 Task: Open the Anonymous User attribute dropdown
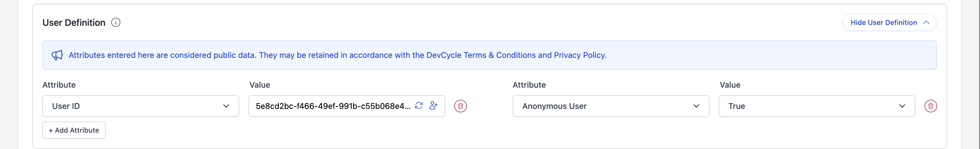tap(610, 106)
